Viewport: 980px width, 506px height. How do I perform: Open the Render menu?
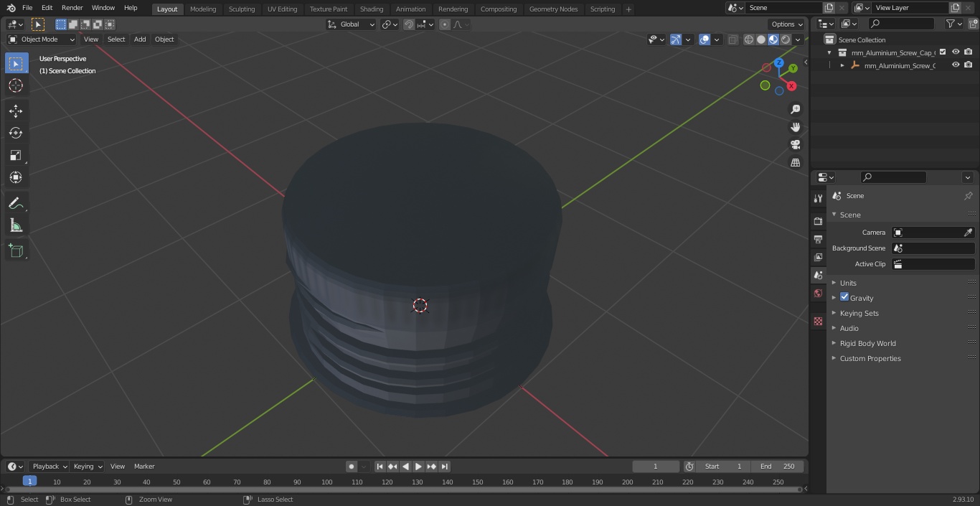[72, 8]
